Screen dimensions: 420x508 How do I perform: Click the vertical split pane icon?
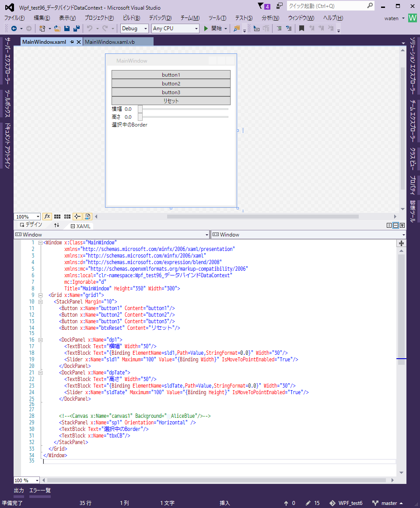[x=389, y=225]
